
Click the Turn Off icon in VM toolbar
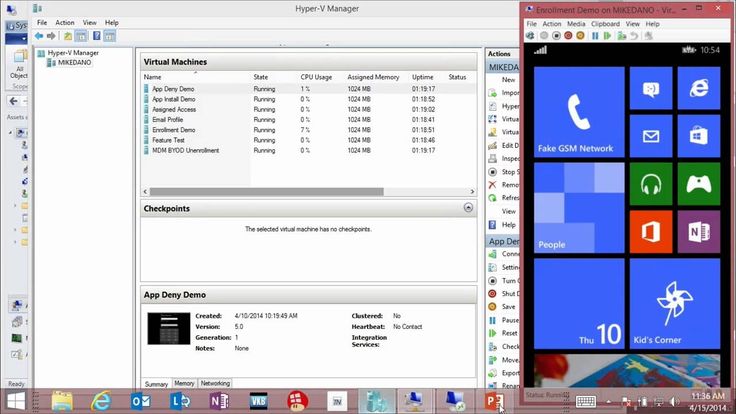tap(556, 36)
